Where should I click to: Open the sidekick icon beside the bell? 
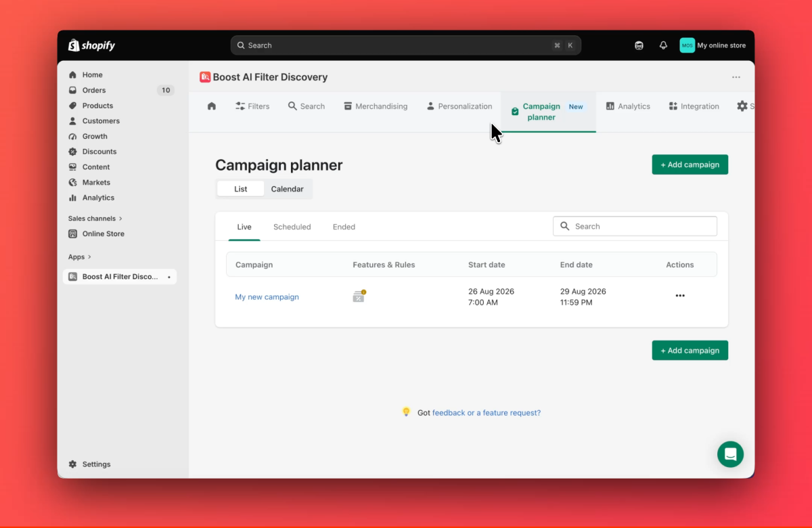[x=639, y=45]
